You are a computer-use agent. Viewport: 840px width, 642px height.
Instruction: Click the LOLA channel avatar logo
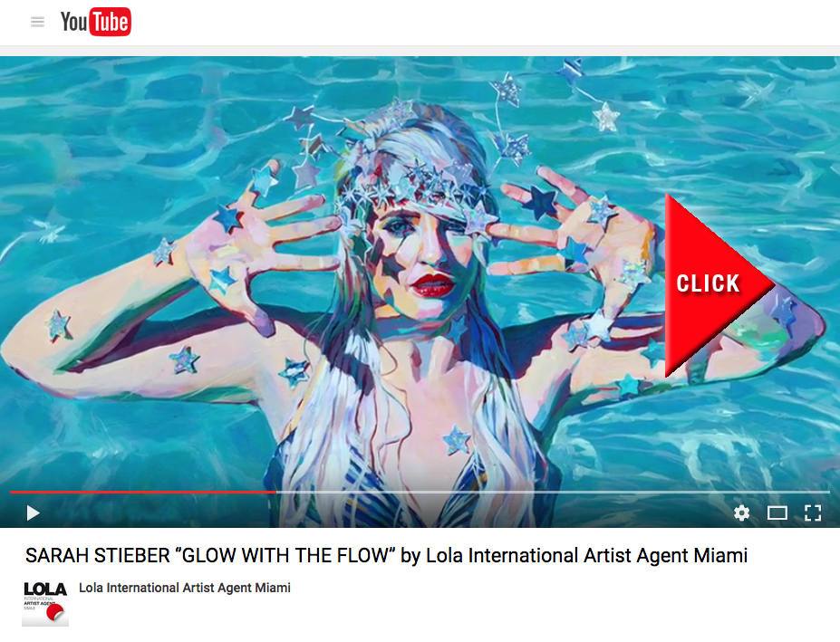45,603
